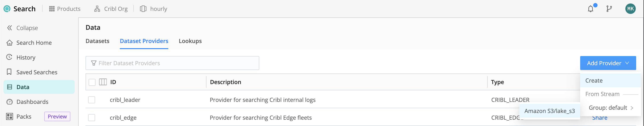Select Create from the Add Provider menu

(594, 80)
